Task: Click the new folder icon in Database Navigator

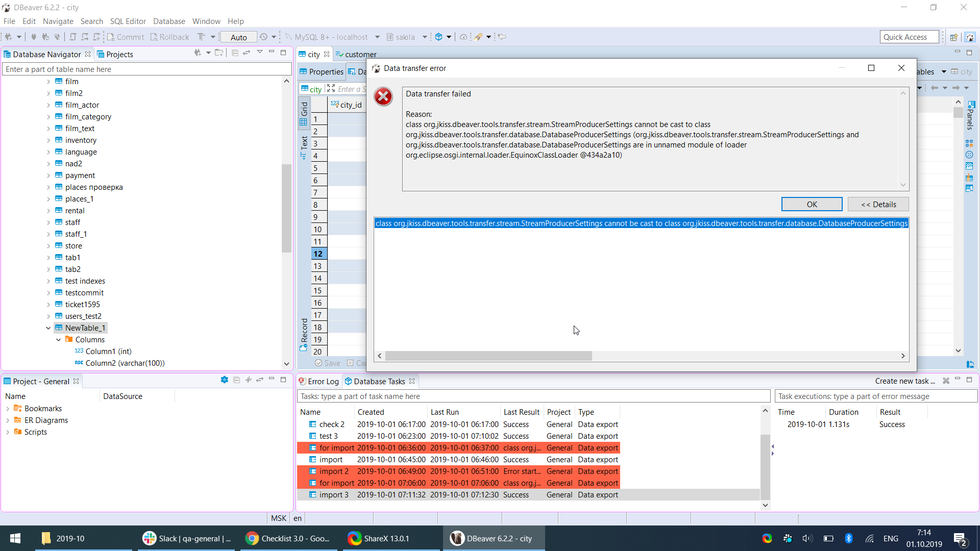Action: 219,53
